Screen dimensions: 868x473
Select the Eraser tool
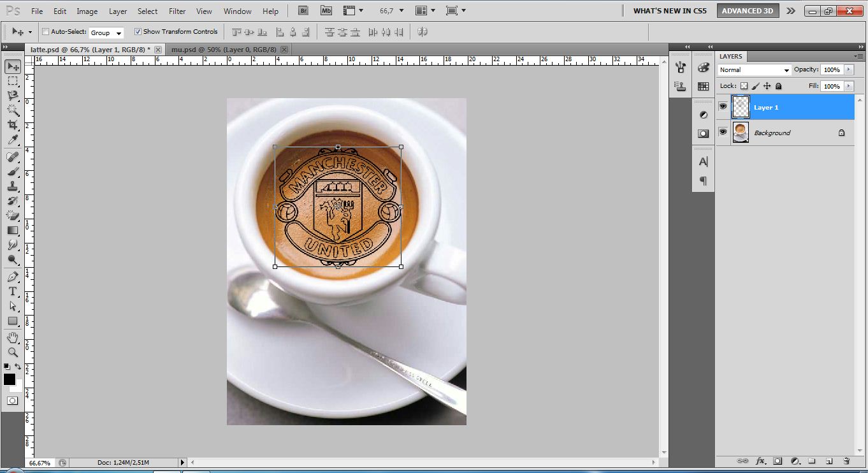tap(13, 215)
